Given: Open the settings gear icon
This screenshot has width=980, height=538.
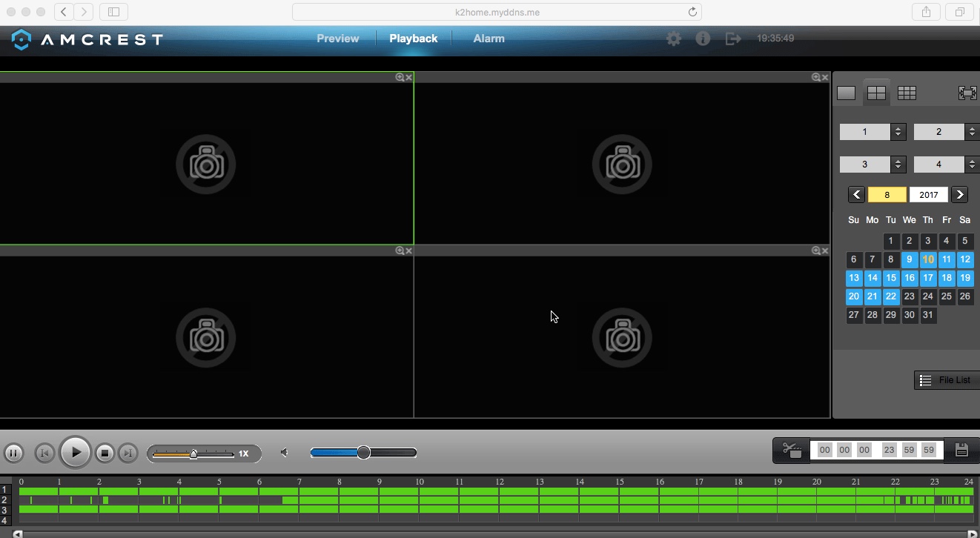Looking at the screenshot, I should (673, 39).
